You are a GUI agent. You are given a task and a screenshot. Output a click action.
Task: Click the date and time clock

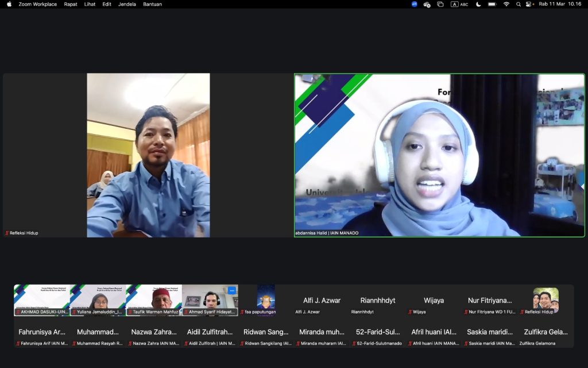click(560, 4)
